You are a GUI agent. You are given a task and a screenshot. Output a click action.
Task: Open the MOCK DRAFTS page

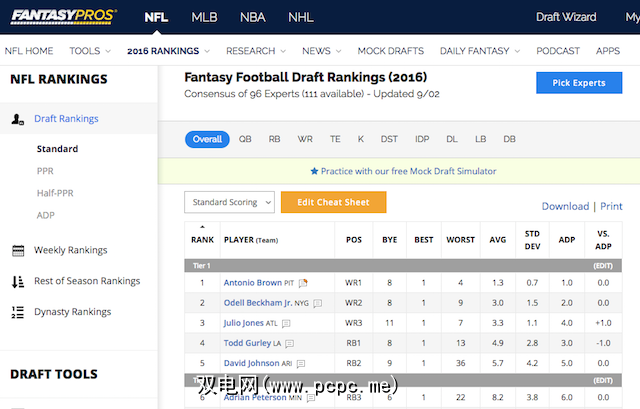pyautogui.click(x=391, y=51)
